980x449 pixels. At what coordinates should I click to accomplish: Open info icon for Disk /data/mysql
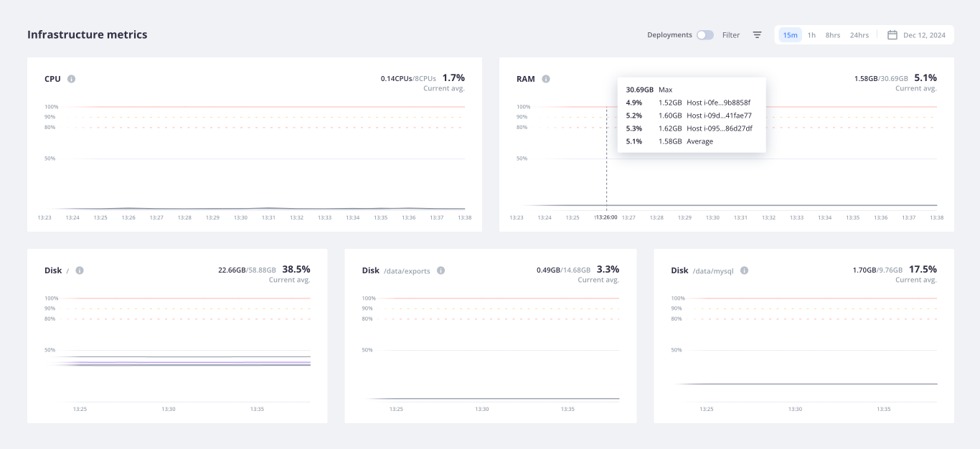click(744, 270)
